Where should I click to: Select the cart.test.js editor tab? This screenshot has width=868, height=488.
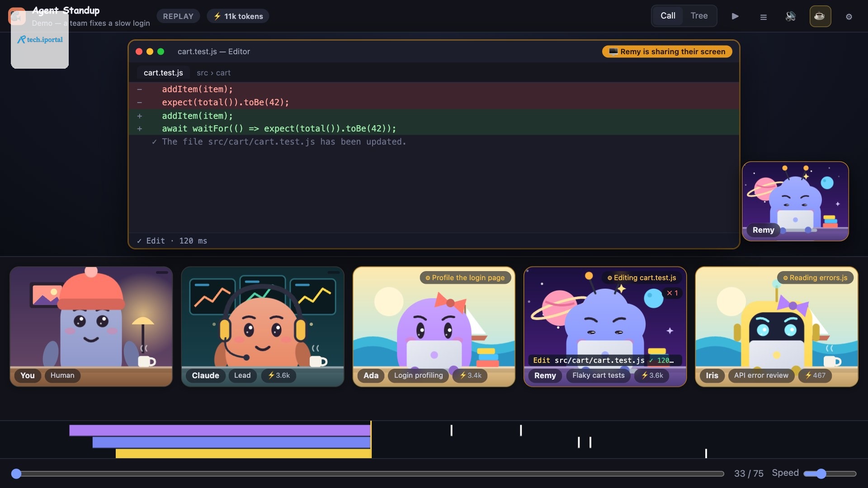point(163,73)
